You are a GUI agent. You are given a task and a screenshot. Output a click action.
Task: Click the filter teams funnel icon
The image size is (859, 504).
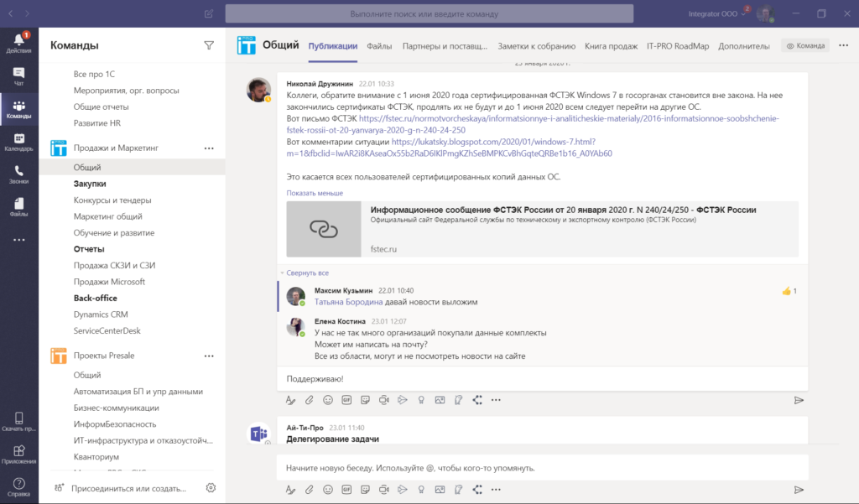pyautogui.click(x=209, y=45)
